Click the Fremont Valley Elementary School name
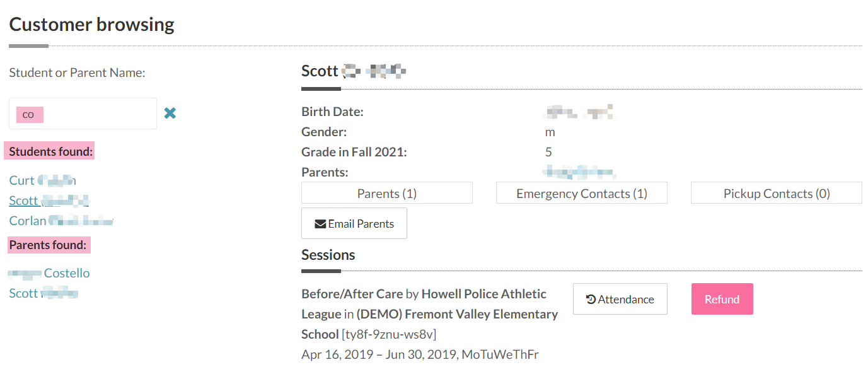This screenshot has height=379, width=868. click(430, 324)
